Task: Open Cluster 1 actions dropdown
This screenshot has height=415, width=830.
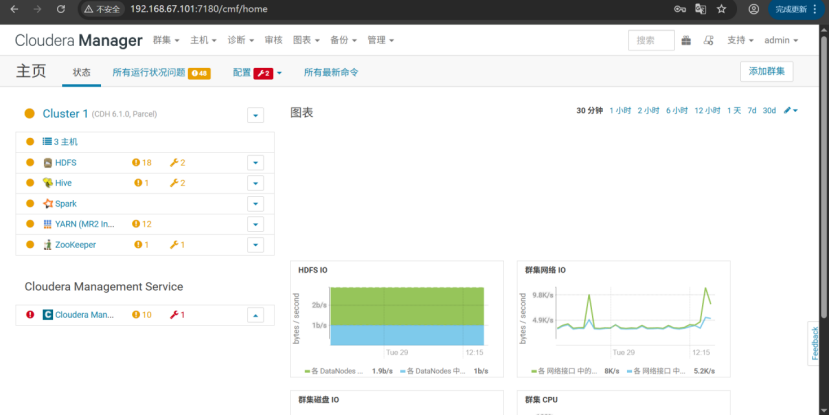Action: click(256, 114)
